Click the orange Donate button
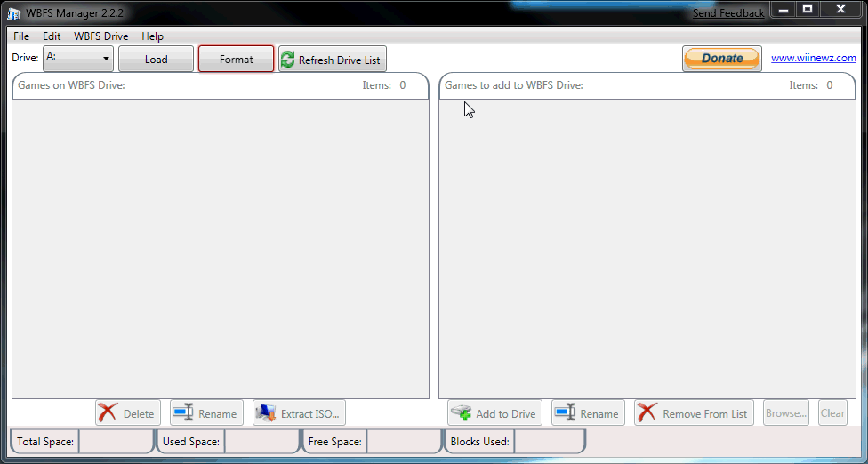 pyautogui.click(x=722, y=59)
